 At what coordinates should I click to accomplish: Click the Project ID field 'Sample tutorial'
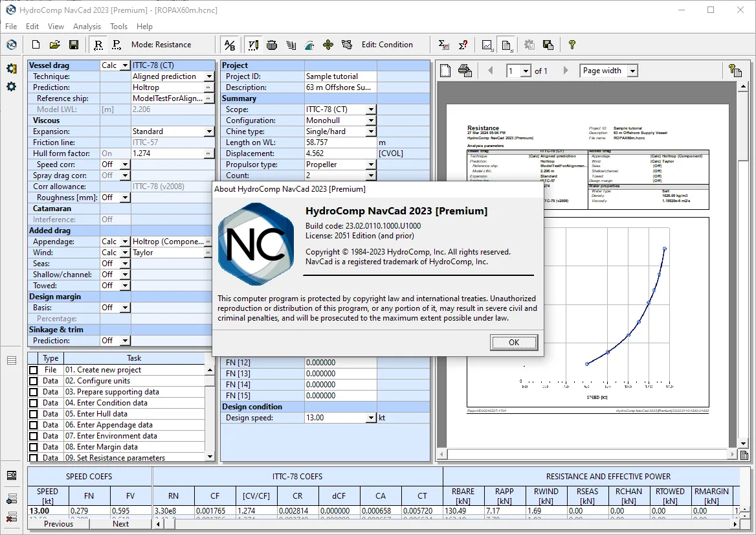(340, 76)
